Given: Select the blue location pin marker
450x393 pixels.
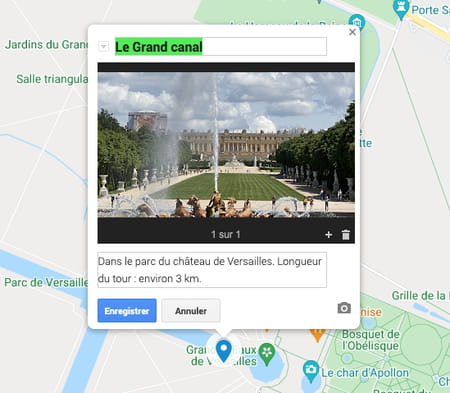Looking at the screenshot, I should coord(224,351).
